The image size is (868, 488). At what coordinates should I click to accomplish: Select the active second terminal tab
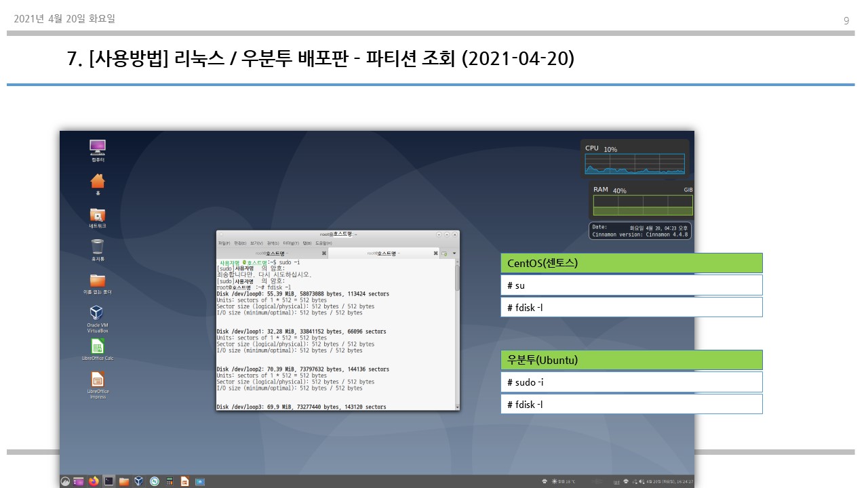[x=383, y=253]
